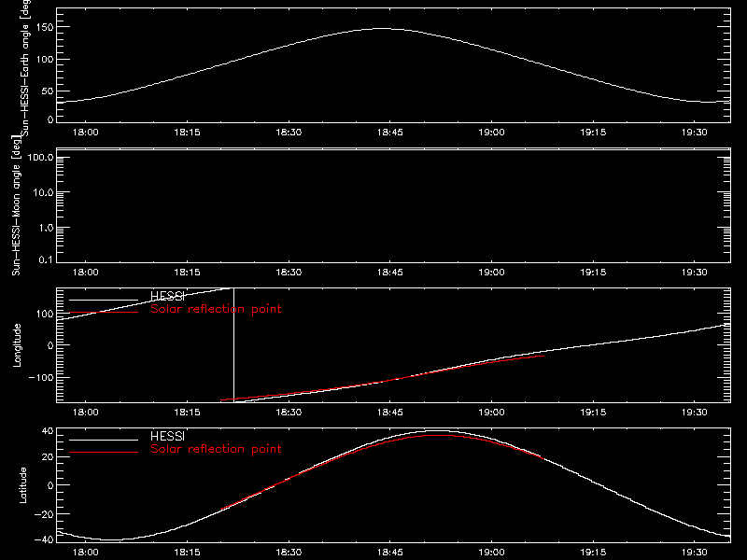Click 19:00 time label under Moon angle plot
This screenshot has height=560, width=747.
tap(492, 273)
